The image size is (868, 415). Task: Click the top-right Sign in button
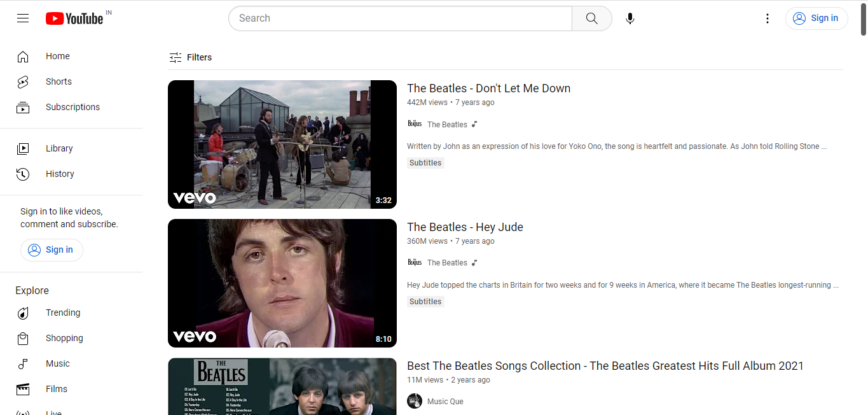[816, 18]
